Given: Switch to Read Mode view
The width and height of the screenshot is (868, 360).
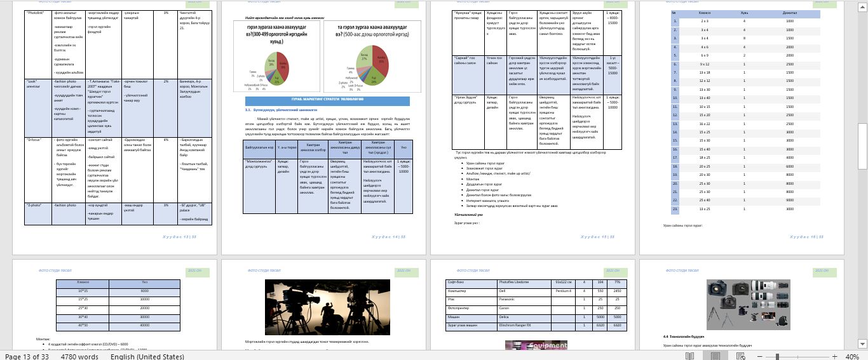Looking at the screenshot, I should tap(689, 356).
